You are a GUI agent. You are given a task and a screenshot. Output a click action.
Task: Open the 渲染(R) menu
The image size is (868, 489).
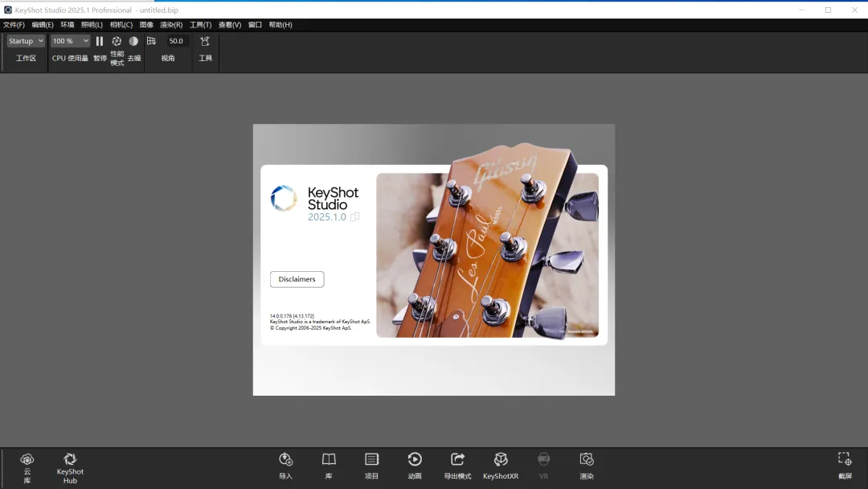(171, 25)
